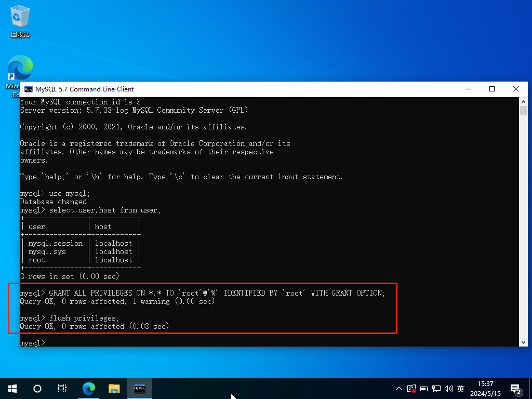Launch Microsoft Edge from the taskbar
Viewport: 532px width, 399px height.
click(89, 388)
